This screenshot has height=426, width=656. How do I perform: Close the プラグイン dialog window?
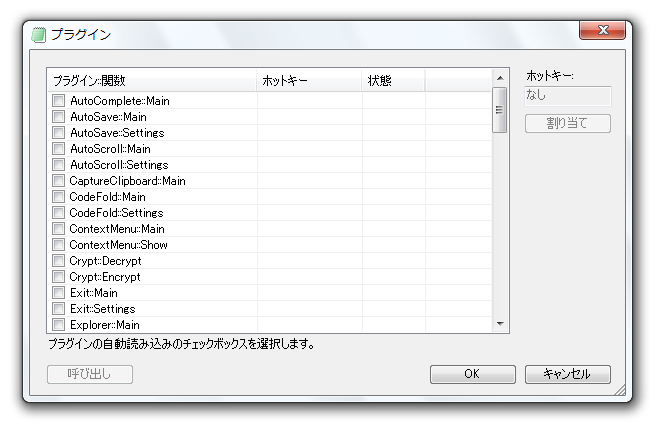point(602,30)
